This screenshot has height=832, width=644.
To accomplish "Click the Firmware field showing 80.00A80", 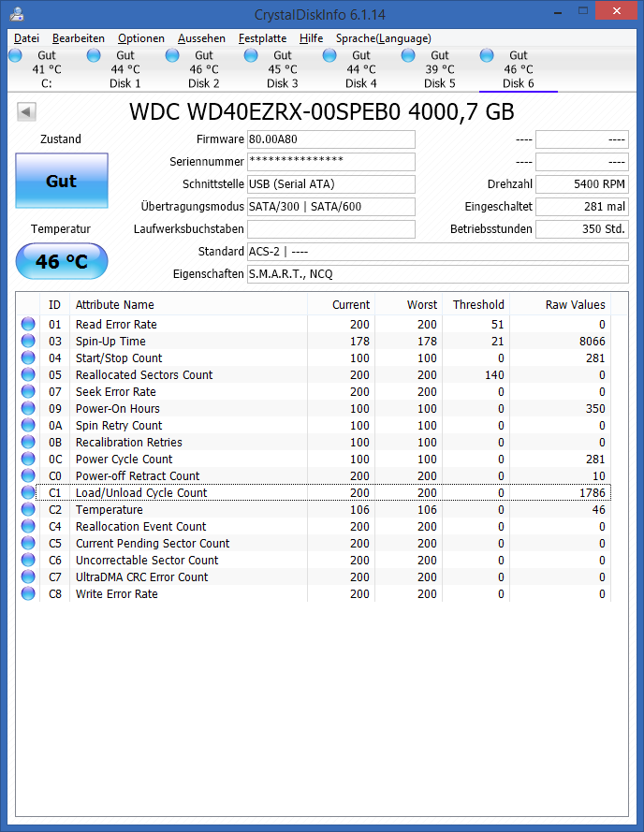I will pos(331,139).
